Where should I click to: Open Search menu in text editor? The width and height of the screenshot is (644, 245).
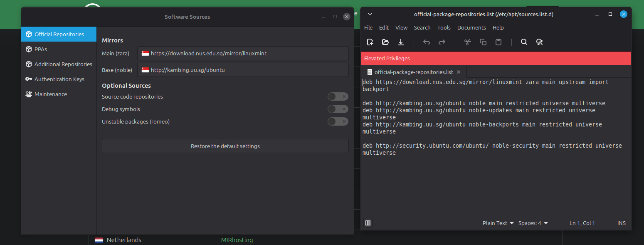tap(422, 27)
